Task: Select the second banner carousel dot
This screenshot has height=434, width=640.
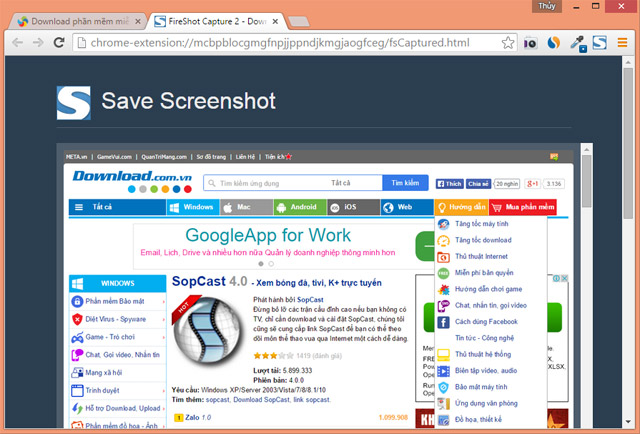Action: pyautogui.click(x=271, y=264)
